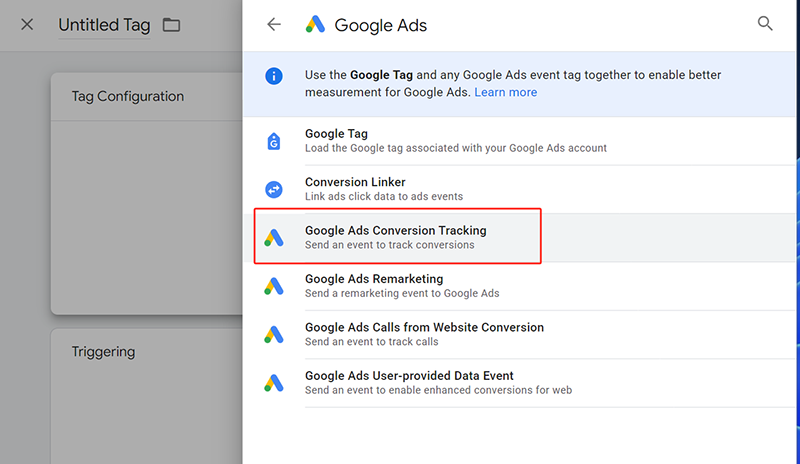Close the Untitled Tag editor
The height and width of the screenshot is (464, 800).
click(x=27, y=25)
